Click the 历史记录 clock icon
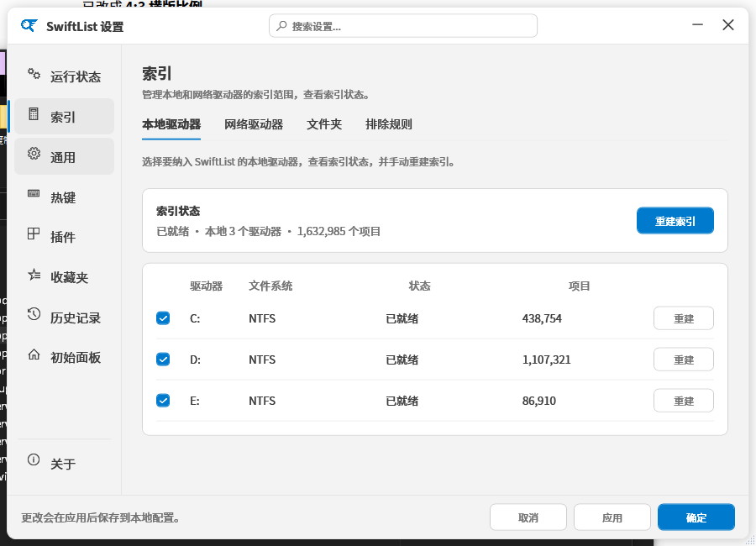The height and width of the screenshot is (546, 756). 34,314
